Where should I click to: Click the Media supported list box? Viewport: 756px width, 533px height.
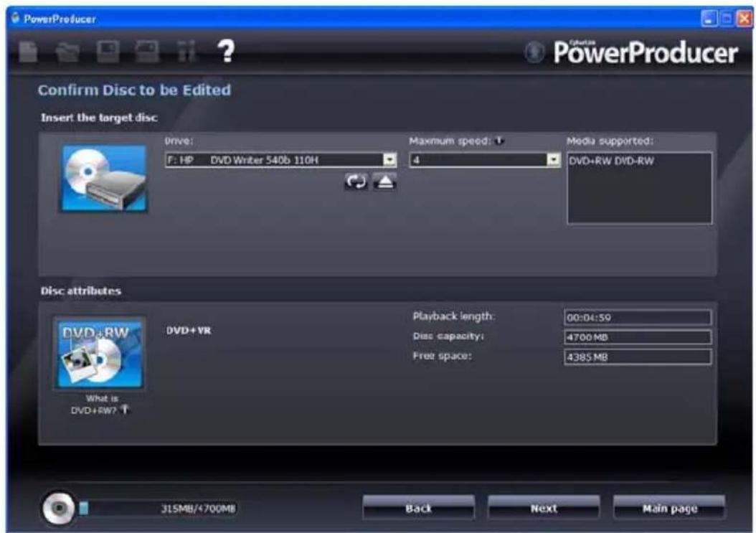[639, 188]
